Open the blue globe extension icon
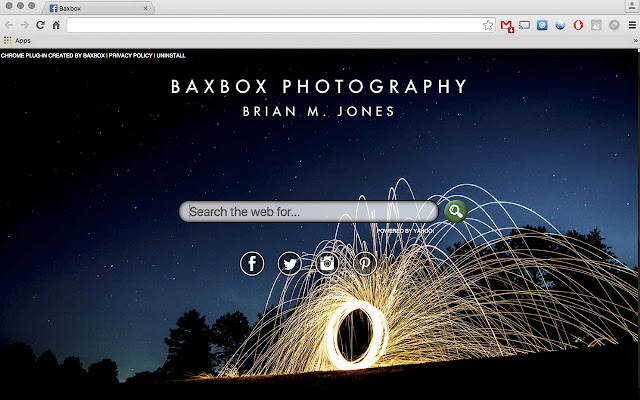Image resolution: width=640 pixels, height=400 pixels. [x=560, y=25]
